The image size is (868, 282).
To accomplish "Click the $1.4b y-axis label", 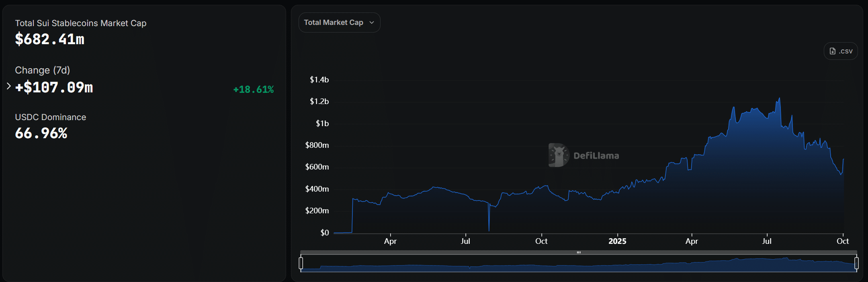I will click(319, 80).
